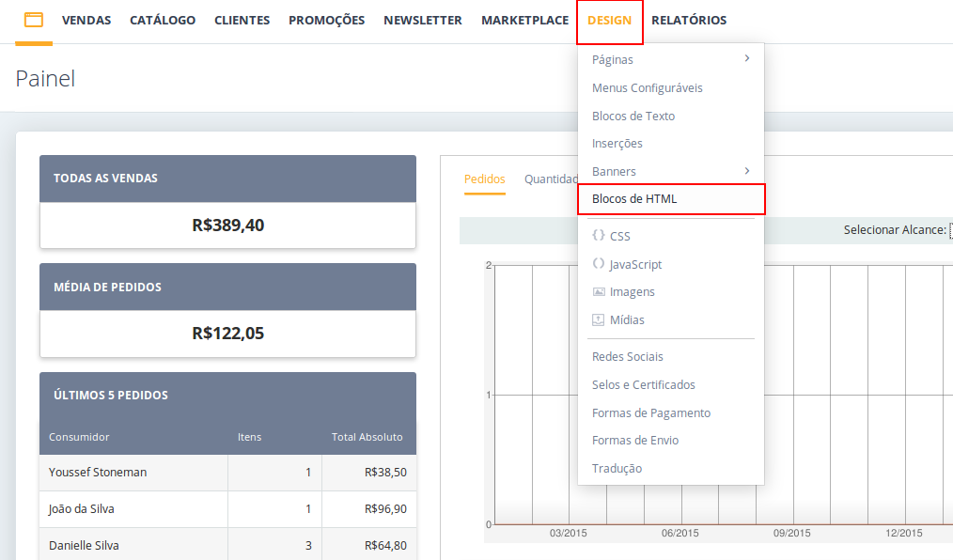The width and height of the screenshot is (953, 560).
Task: Click the R$96,90 order total
Action: coord(385,509)
